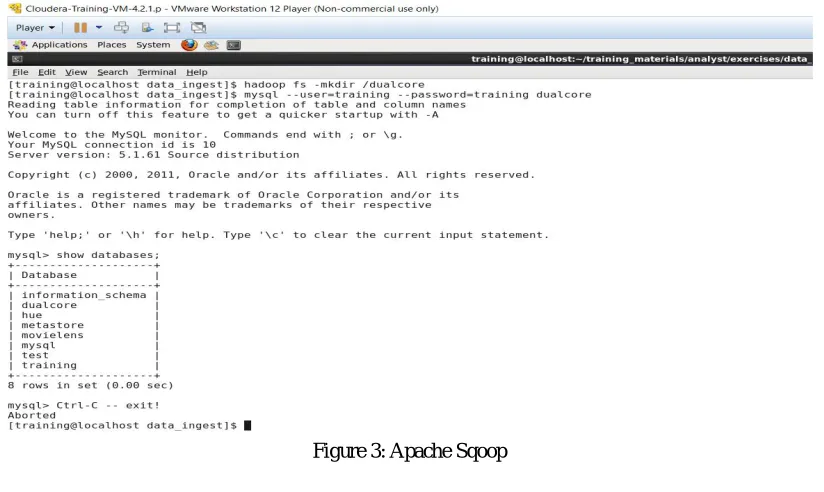Click the VMware Player title bar icon
824x492 pixels.
tap(15, 8)
